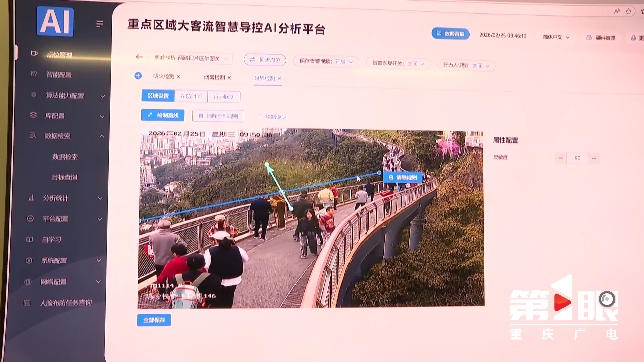Collapse sidebar with hamburger icon
This screenshot has height=362, width=644.
click(x=99, y=24)
